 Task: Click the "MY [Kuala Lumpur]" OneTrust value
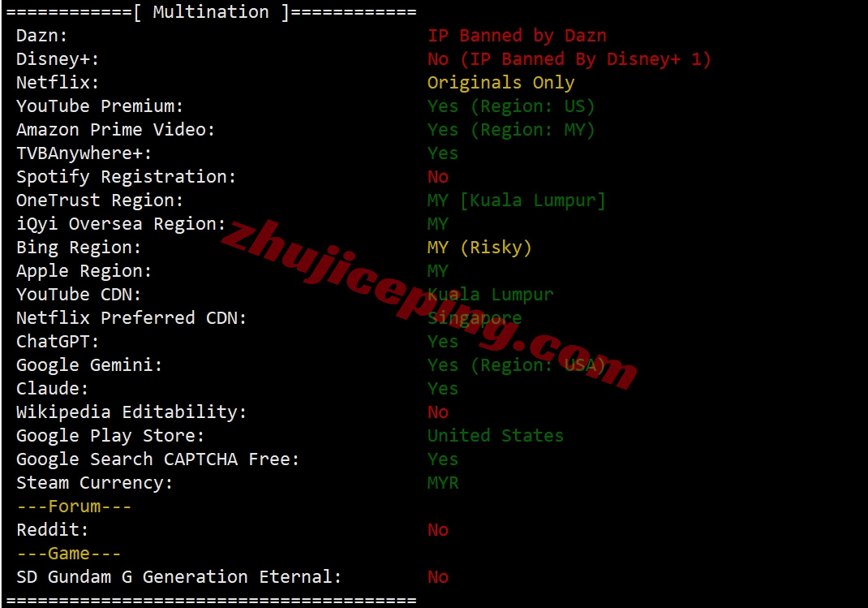517,200
